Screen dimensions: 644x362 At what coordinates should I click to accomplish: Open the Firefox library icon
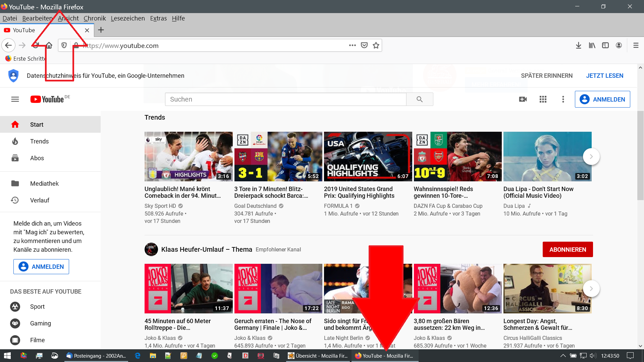pos(592,45)
